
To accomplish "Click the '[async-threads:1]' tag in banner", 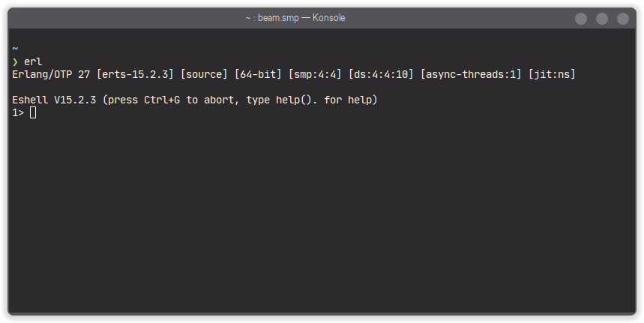I will click(472, 74).
